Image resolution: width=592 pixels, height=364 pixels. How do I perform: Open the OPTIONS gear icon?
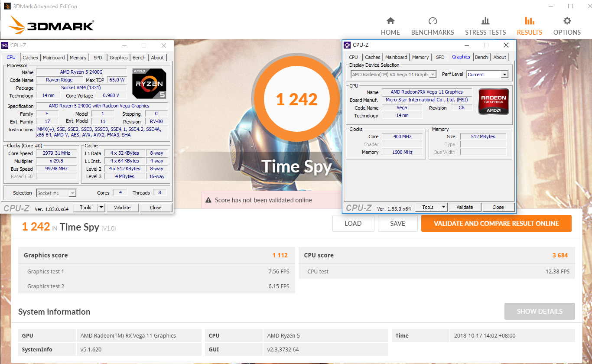(x=567, y=21)
